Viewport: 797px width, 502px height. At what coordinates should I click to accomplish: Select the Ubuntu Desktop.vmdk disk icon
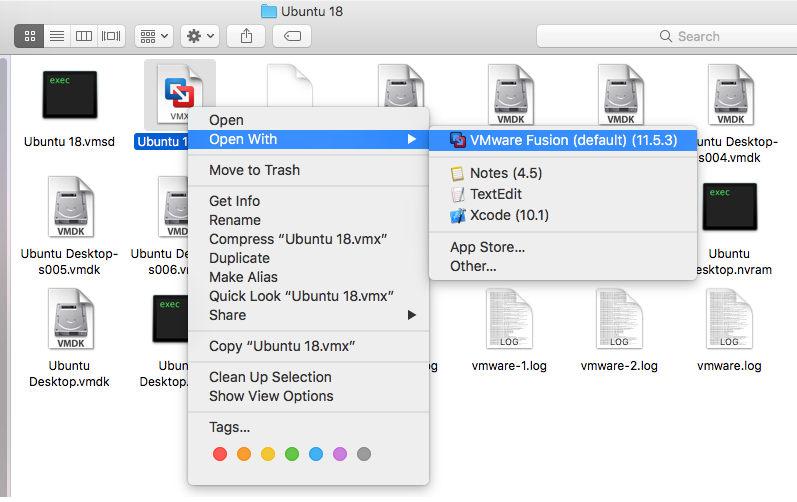point(71,319)
